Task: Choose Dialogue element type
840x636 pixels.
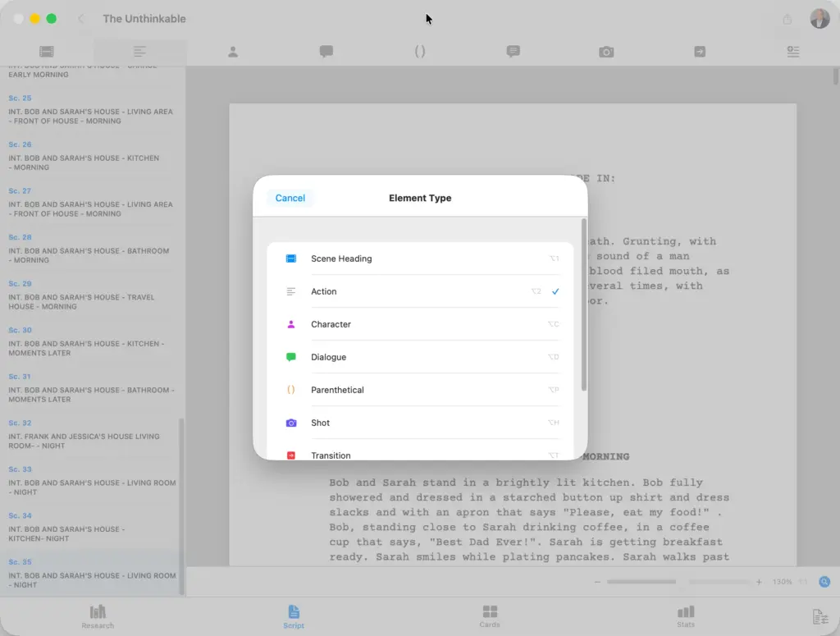Action: pyautogui.click(x=420, y=357)
